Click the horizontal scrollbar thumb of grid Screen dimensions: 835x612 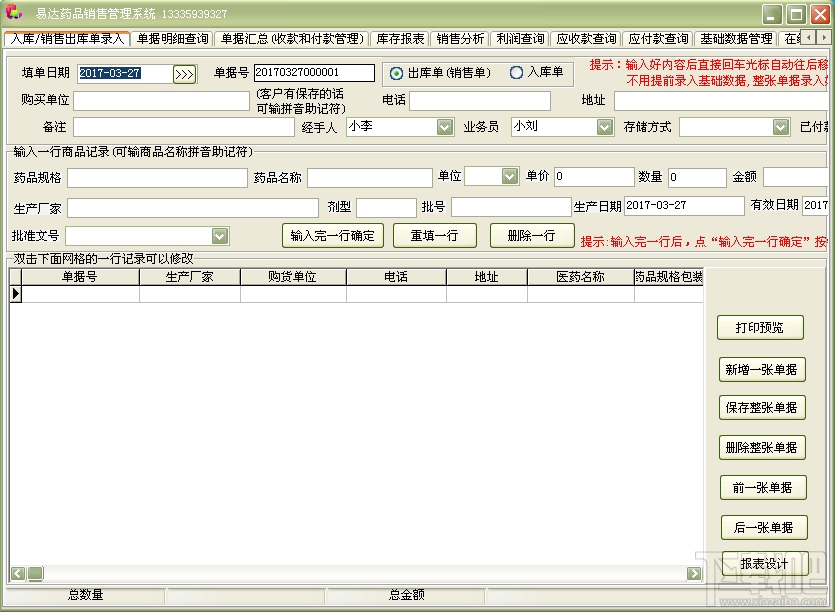point(36,573)
